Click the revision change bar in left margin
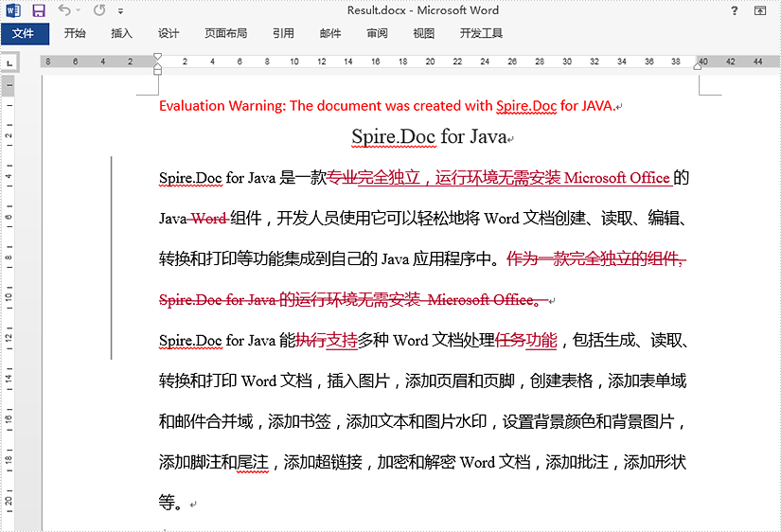 coord(111,258)
